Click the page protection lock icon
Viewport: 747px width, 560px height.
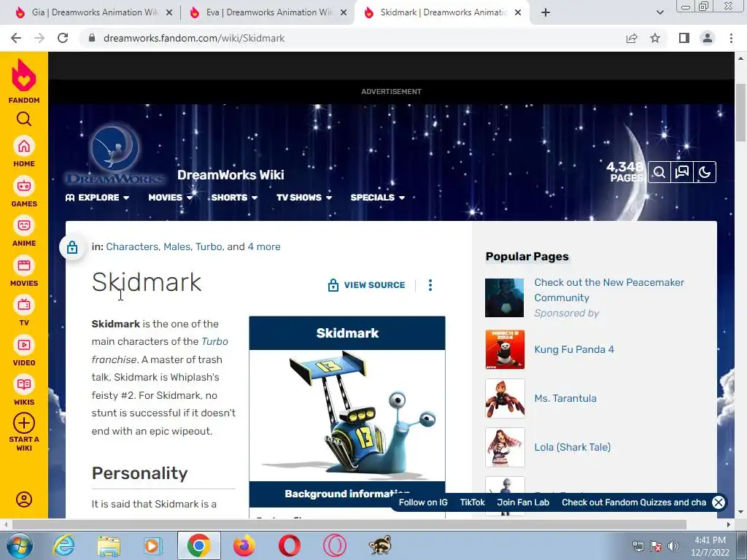[x=72, y=247]
